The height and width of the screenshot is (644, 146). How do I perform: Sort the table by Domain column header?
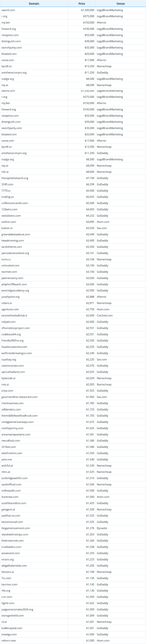tap(34, 3)
